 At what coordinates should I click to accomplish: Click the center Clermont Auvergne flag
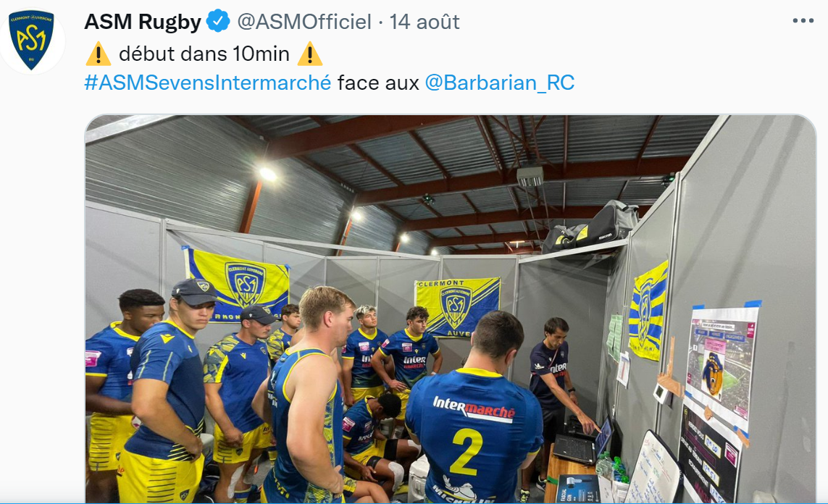point(457,306)
